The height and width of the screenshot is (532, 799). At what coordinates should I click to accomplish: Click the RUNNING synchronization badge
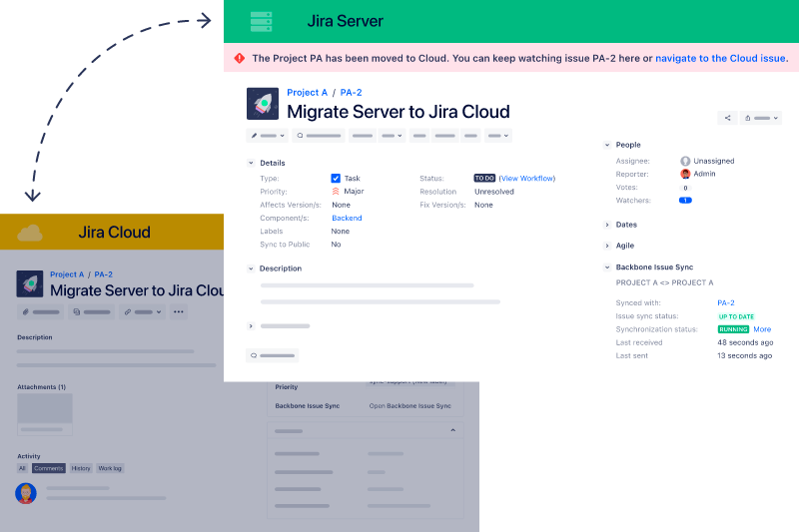(733, 329)
